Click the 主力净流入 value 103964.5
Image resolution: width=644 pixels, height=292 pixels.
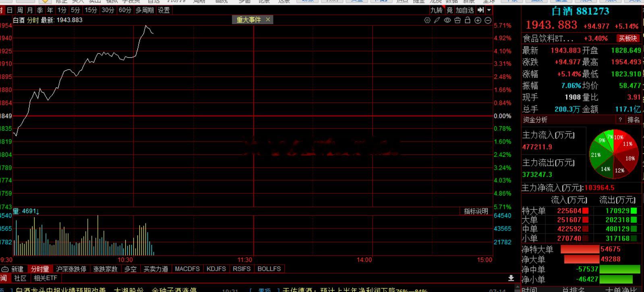(599, 188)
